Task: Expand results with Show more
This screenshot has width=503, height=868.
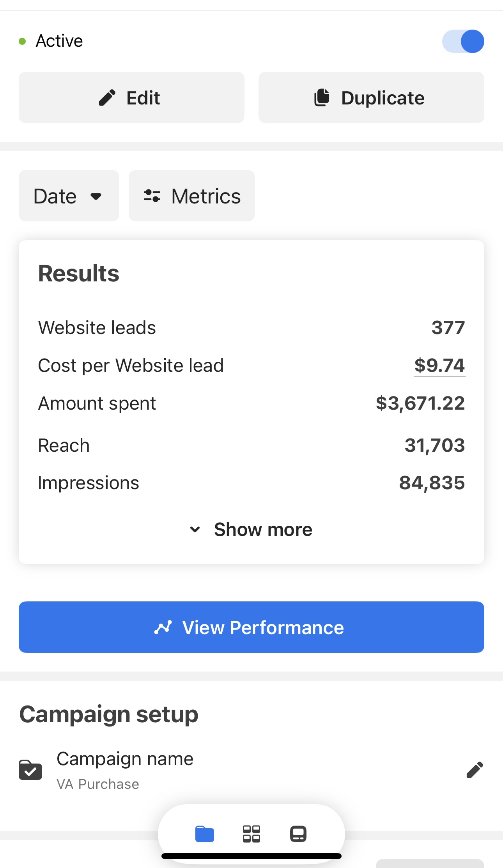Action: pyautogui.click(x=251, y=530)
